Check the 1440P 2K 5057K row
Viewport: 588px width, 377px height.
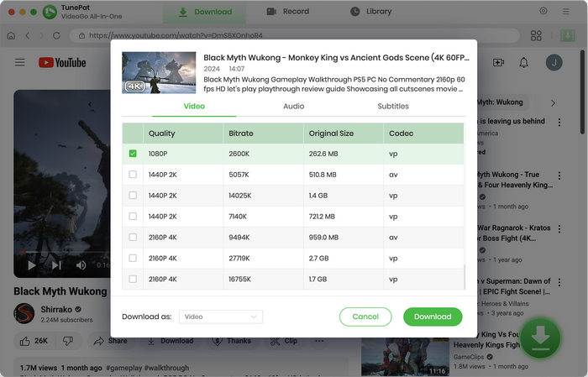pyautogui.click(x=133, y=175)
